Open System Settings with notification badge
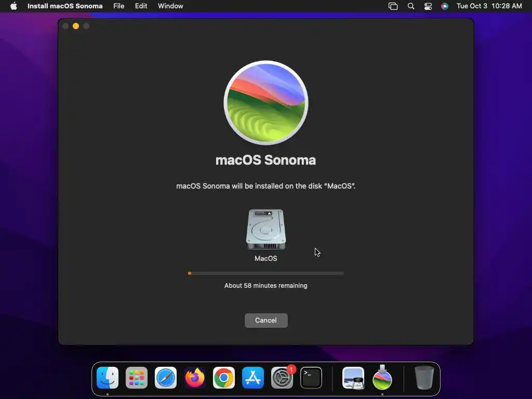The height and width of the screenshot is (399, 532). tap(282, 378)
